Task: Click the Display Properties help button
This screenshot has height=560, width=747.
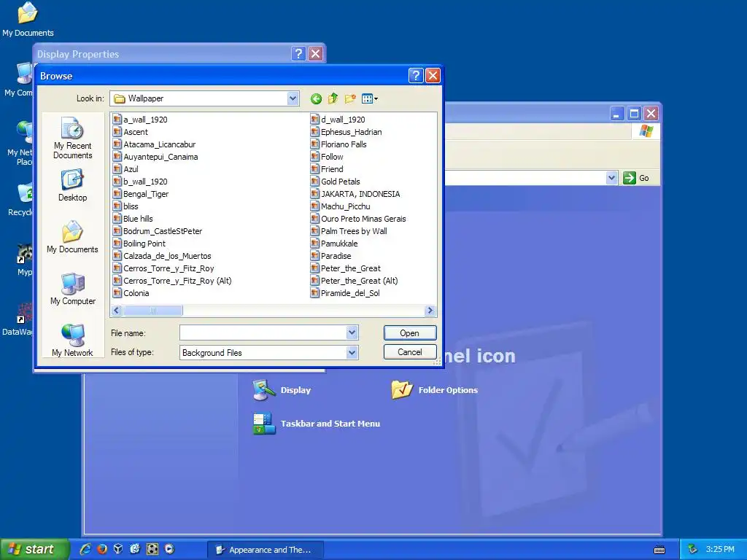Action: [298, 53]
